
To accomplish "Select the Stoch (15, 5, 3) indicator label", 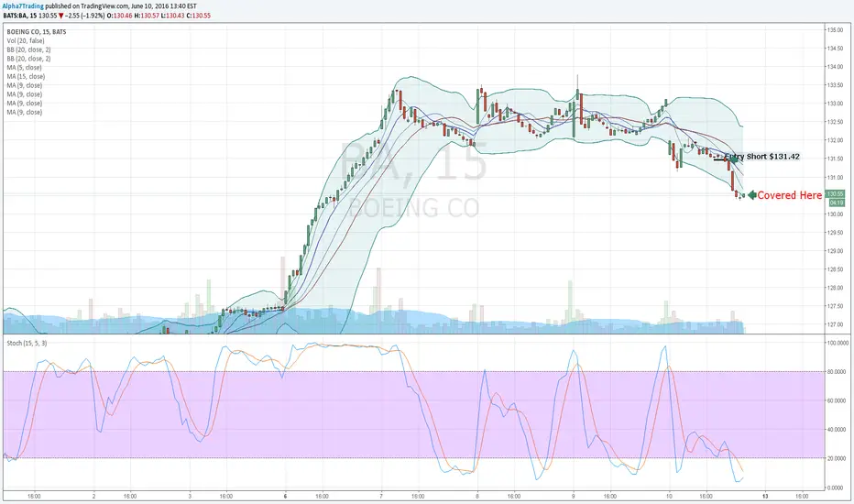I will point(27,343).
